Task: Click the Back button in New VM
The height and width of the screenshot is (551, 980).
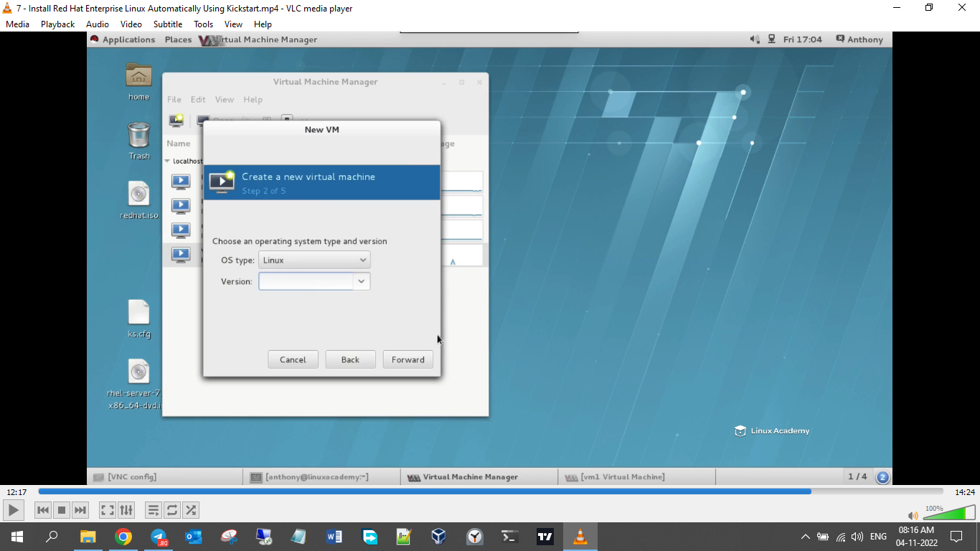Action: [x=350, y=359]
